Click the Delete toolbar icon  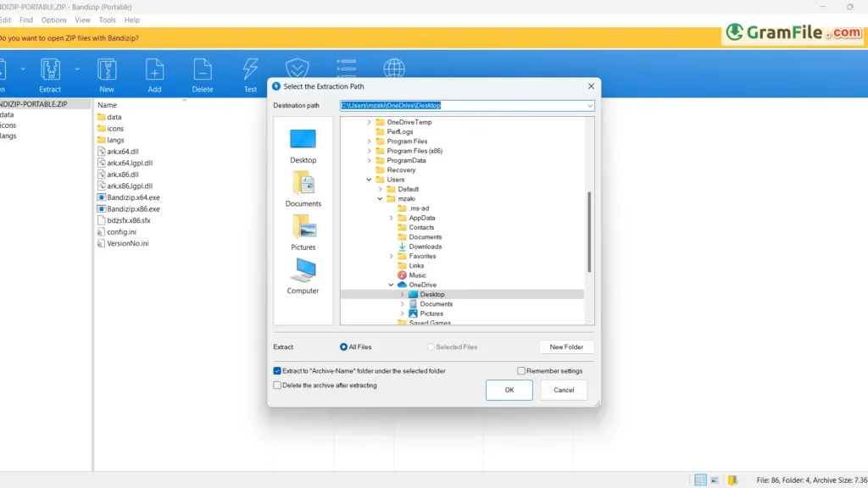point(202,75)
